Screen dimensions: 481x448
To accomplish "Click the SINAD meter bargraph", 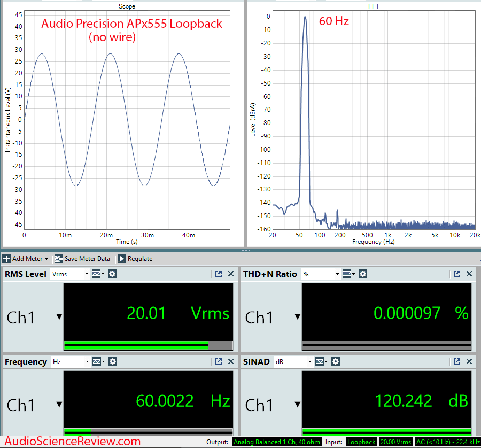I will pyautogui.click(x=386, y=432).
